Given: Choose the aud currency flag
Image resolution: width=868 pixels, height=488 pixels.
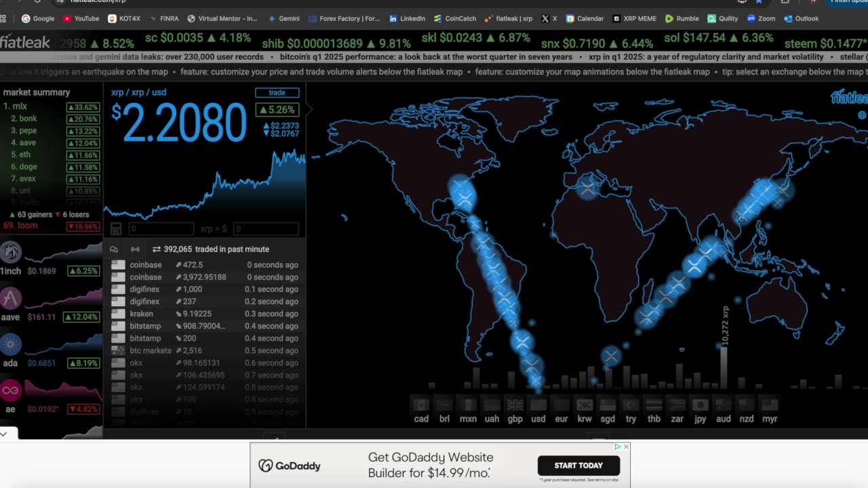Looking at the screenshot, I should coord(724,405).
